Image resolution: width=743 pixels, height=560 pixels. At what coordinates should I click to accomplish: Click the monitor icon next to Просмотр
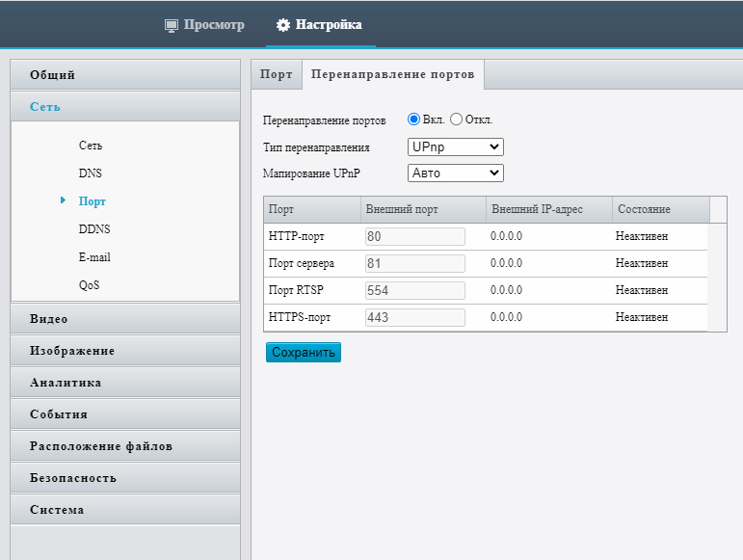click(172, 25)
